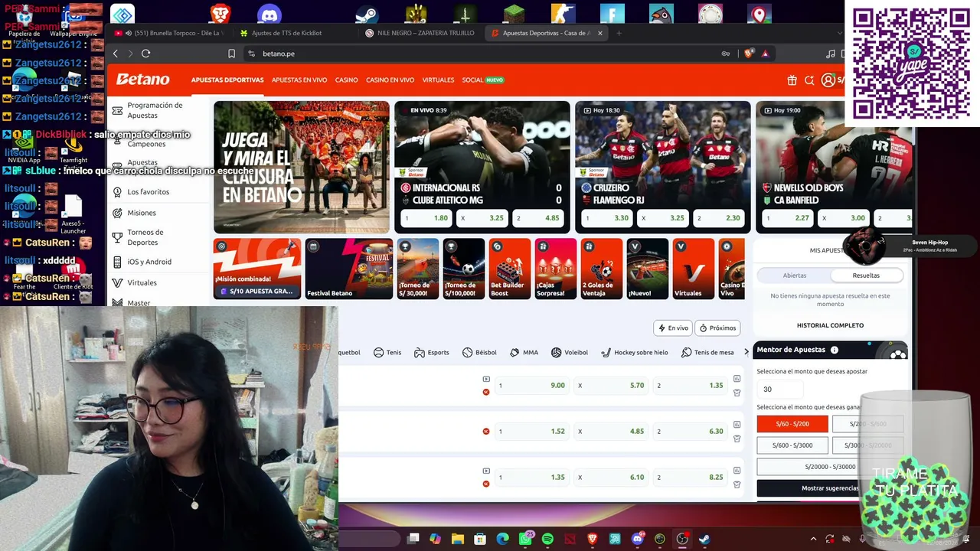This screenshot has width=980, height=551.
Task: Click jersey icon for the 1.52 odds match
Action: (x=737, y=439)
